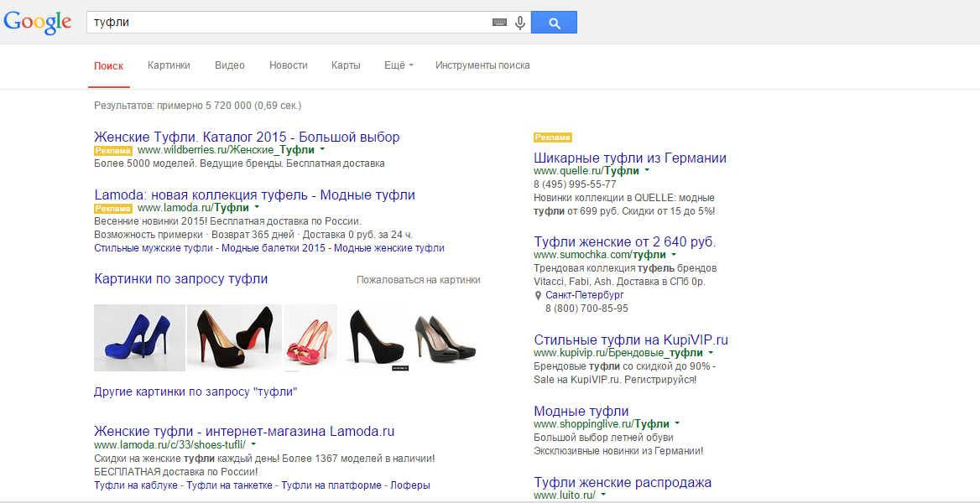Follow Туфли на платформе sitelink
Image resolution: width=980 pixels, height=503 pixels.
point(331,485)
